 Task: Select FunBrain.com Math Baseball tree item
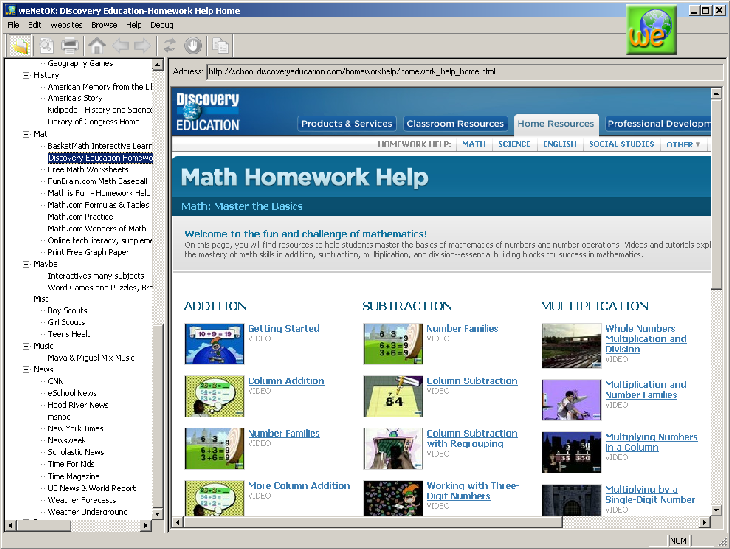(97, 181)
